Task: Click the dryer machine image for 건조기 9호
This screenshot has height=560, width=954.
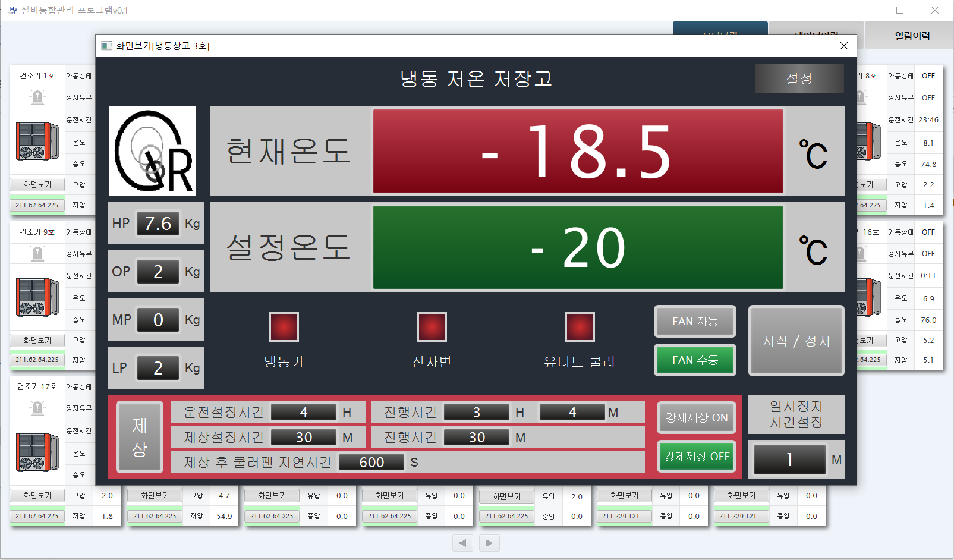Action: click(x=37, y=297)
